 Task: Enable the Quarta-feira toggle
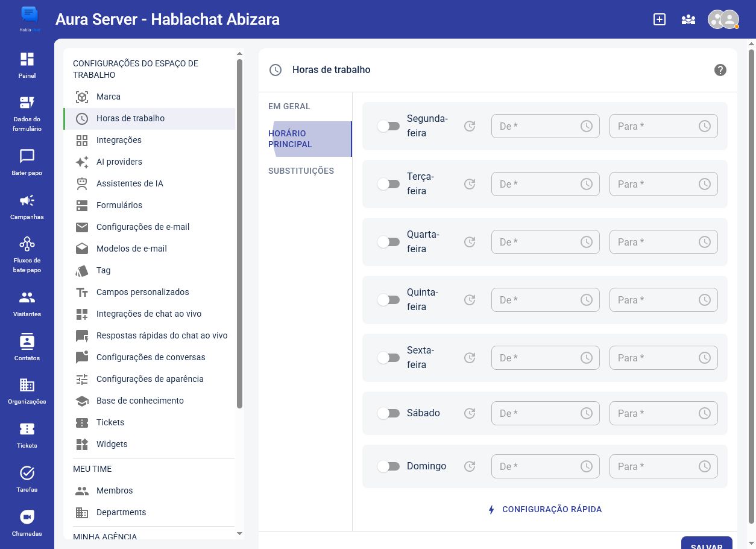[x=388, y=242]
